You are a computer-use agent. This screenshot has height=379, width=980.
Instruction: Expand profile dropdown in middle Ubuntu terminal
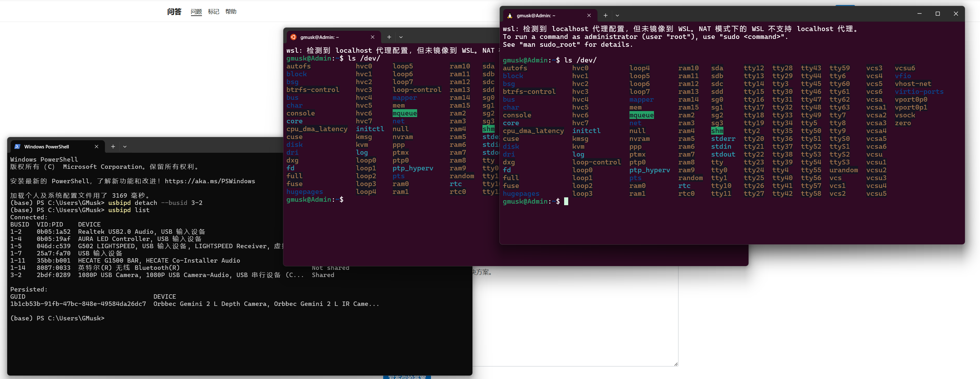(x=400, y=37)
